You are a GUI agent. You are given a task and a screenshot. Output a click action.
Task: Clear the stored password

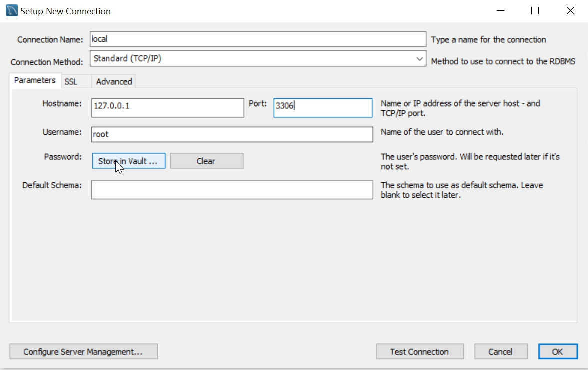coord(206,161)
